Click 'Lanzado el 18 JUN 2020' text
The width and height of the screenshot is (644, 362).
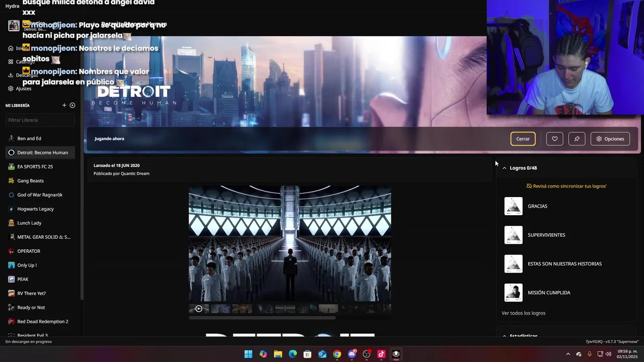coord(117,165)
